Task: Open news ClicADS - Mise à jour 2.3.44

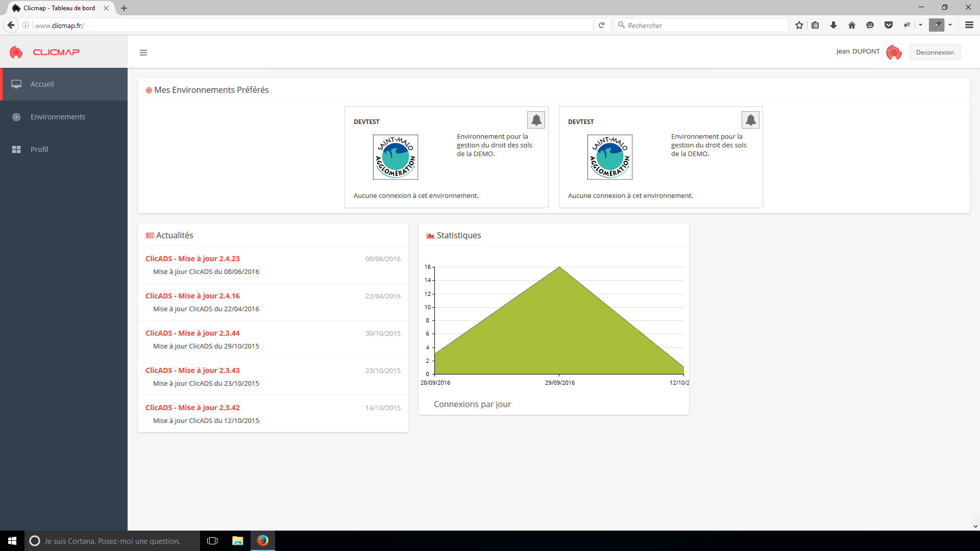Action: click(x=192, y=333)
